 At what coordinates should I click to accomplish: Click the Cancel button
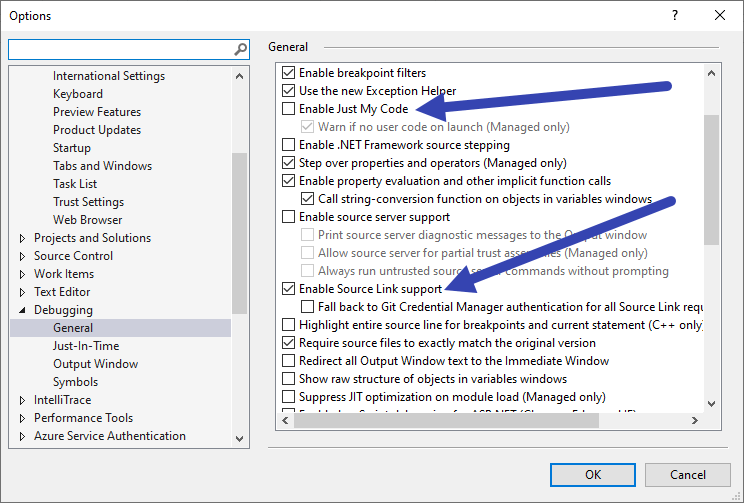687,475
